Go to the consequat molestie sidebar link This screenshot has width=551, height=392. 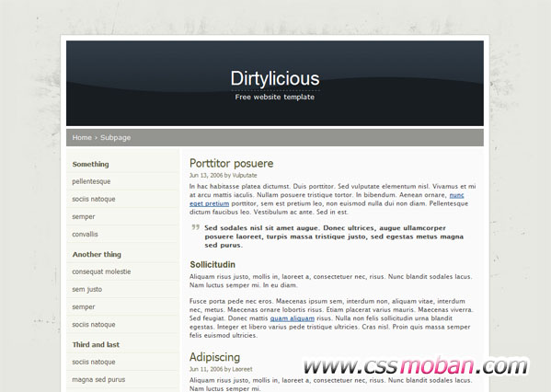[x=101, y=271]
